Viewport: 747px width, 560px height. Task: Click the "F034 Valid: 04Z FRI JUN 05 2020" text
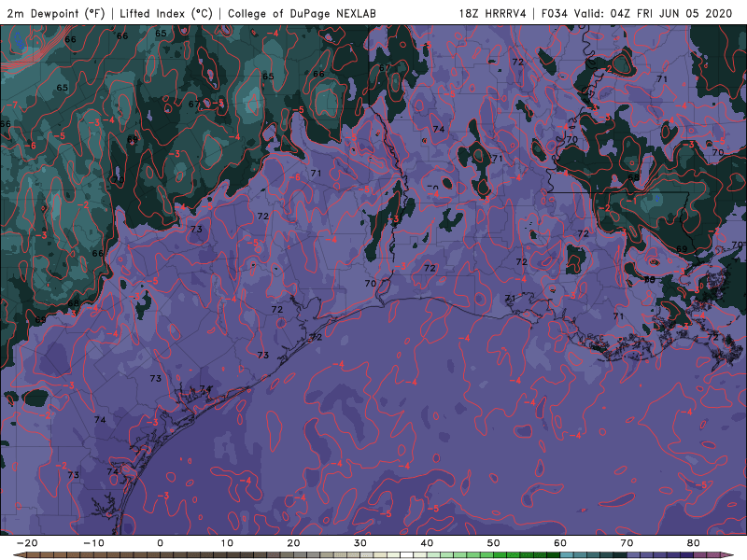tap(637, 14)
